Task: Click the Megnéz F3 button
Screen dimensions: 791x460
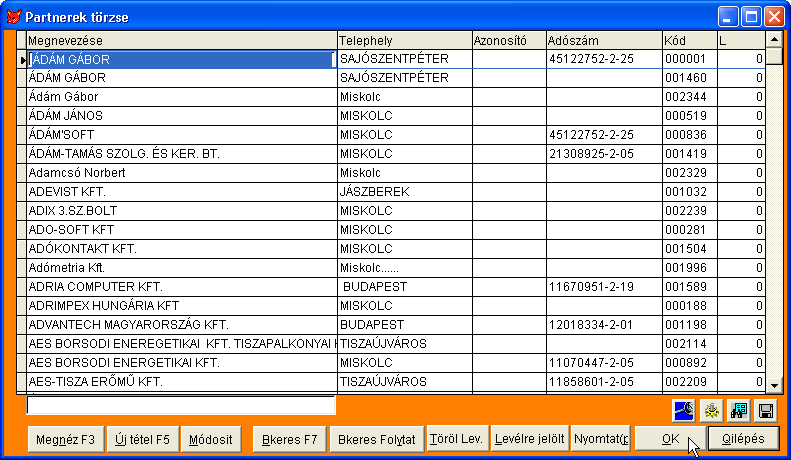Action: point(66,439)
